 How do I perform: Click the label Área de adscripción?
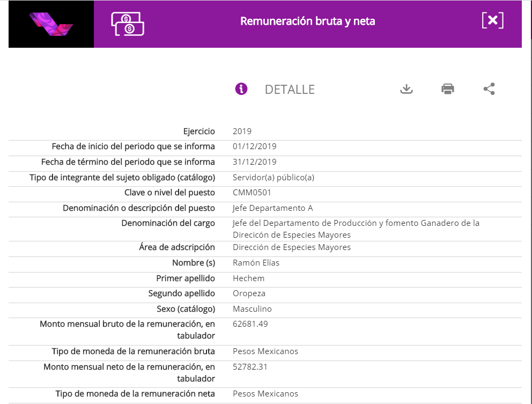[177, 247]
